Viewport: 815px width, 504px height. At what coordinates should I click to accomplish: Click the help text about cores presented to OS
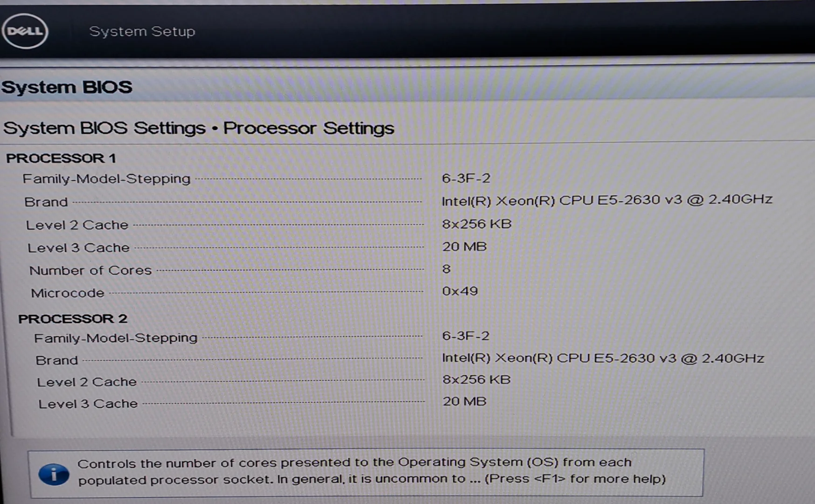tap(371, 471)
